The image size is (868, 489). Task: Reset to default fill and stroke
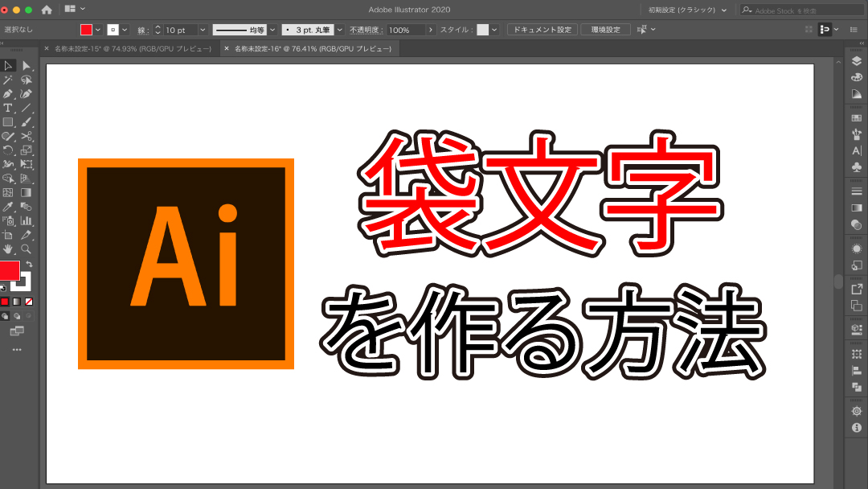click(2, 288)
